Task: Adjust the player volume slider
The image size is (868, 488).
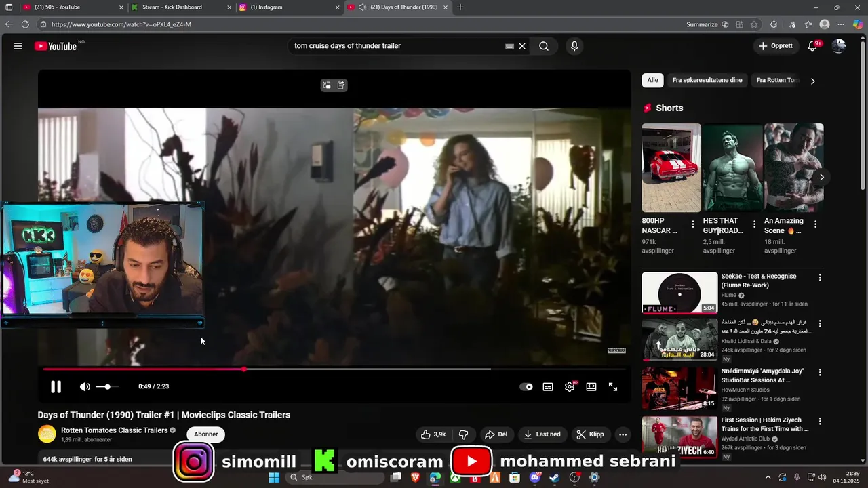Action: click(107, 387)
